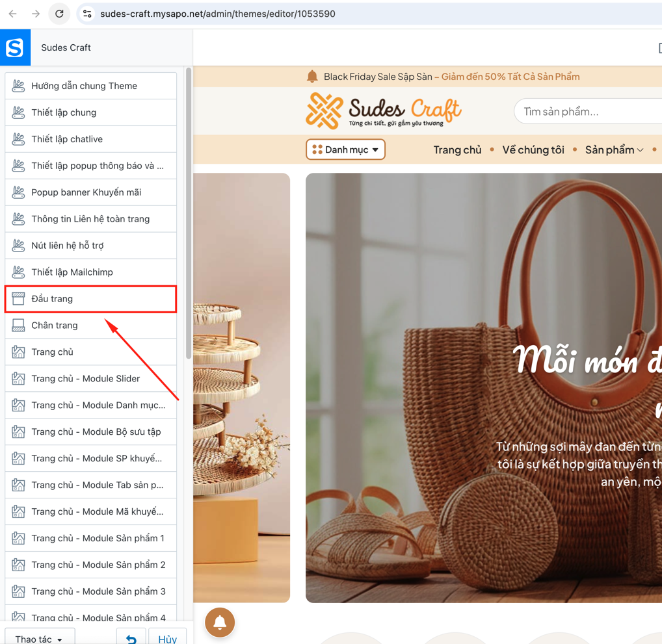The height and width of the screenshot is (644, 662).
Task: Click the Tìm sản phẩm search field
Action: (x=588, y=111)
